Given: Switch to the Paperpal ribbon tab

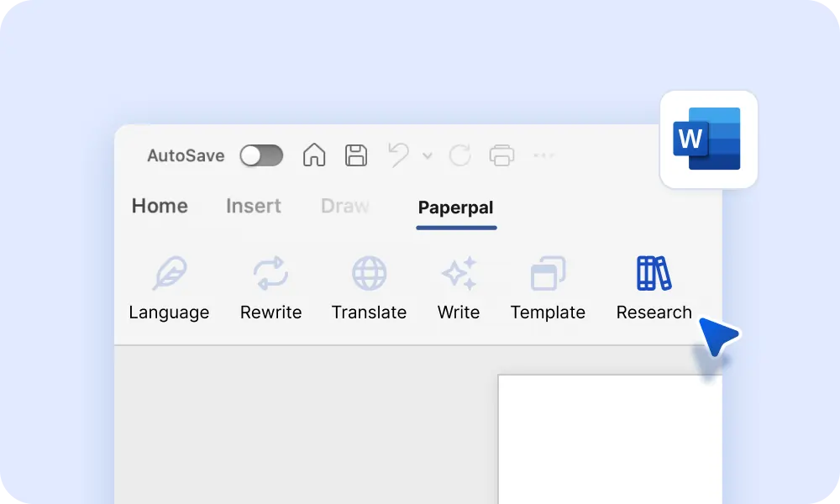Looking at the screenshot, I should 456,207.
